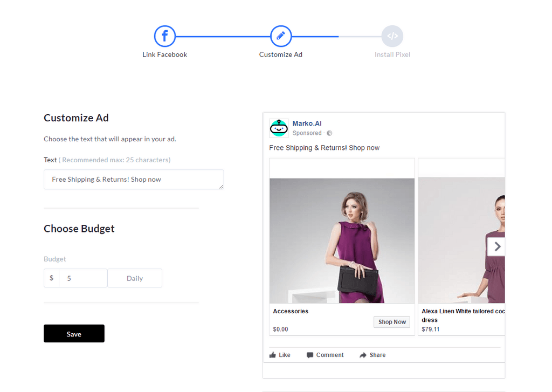The height and width of the screenshot is (392, 552).
Task: Click the Like thumbs-up icon
Action: (273, 355)
